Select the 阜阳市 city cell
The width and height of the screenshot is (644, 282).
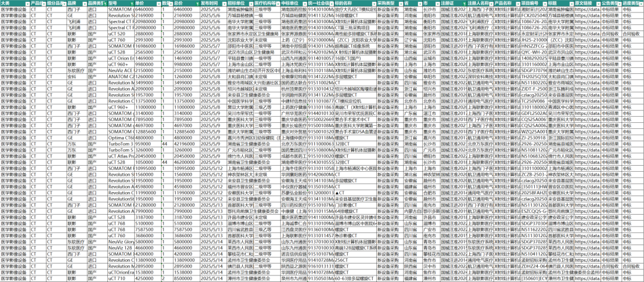(x=431, y=76)
